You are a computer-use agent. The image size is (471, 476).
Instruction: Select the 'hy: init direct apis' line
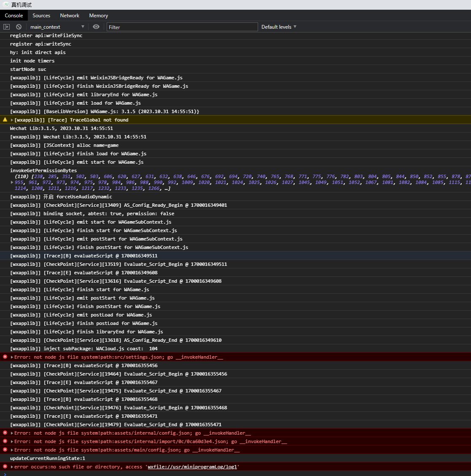(x=235, y=52)
